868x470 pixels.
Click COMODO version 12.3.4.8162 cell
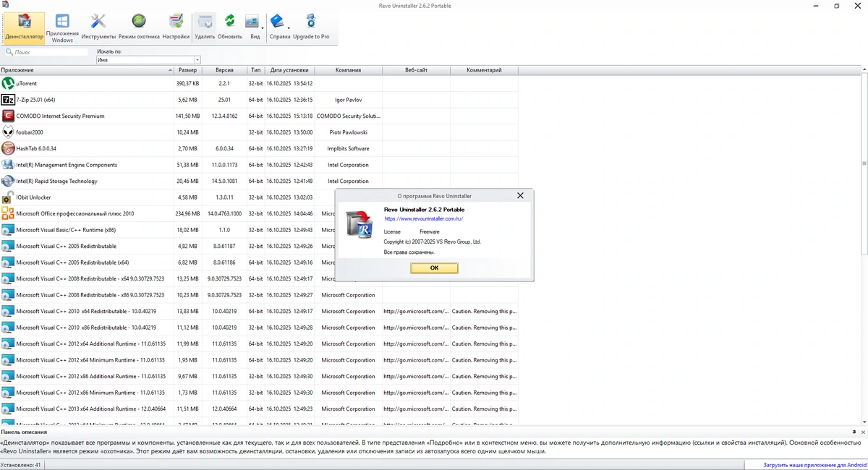[x=224, y=116]
